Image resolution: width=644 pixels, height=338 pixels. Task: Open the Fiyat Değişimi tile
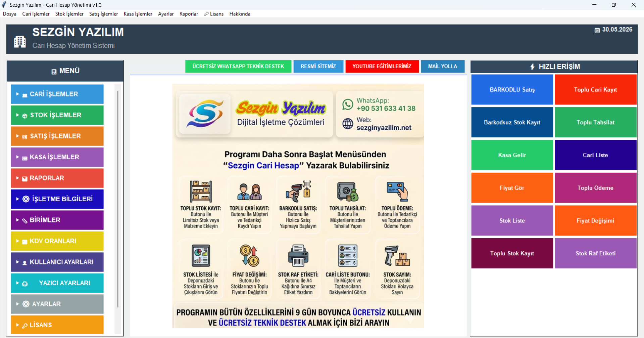coord(596,221)
